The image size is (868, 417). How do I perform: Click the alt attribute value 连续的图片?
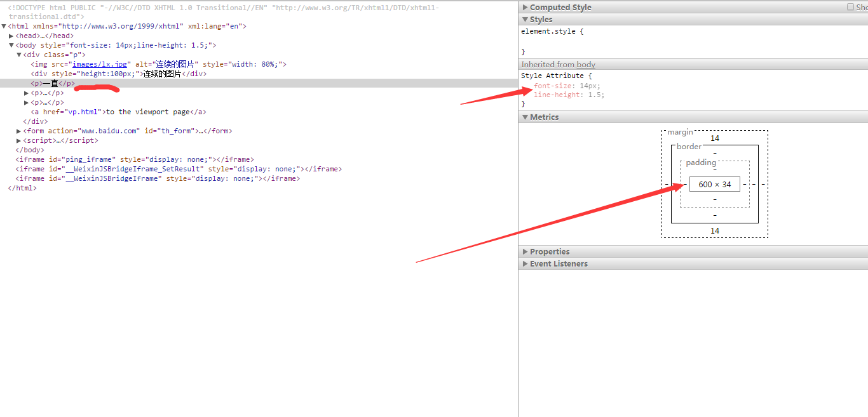click(x=175, y=65)
